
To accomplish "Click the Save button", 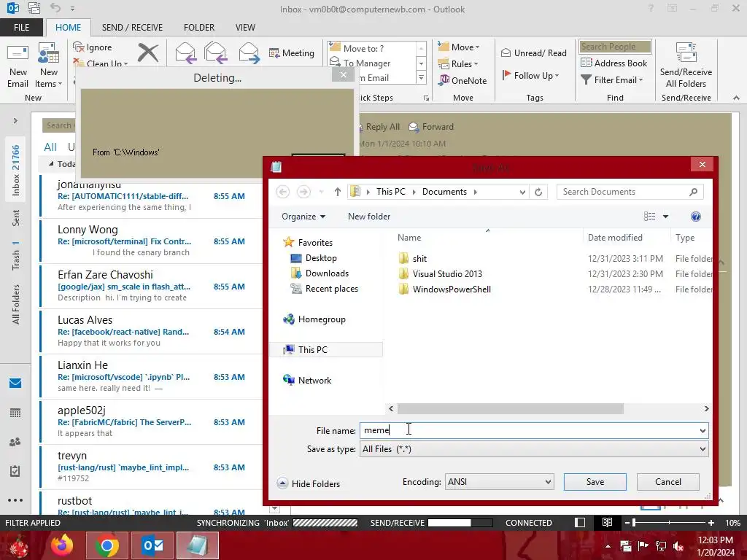I will [x=595, y=482].
